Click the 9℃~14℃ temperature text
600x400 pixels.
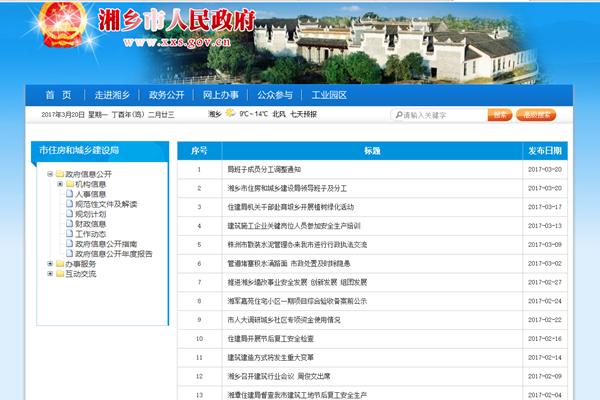(253, 114)
